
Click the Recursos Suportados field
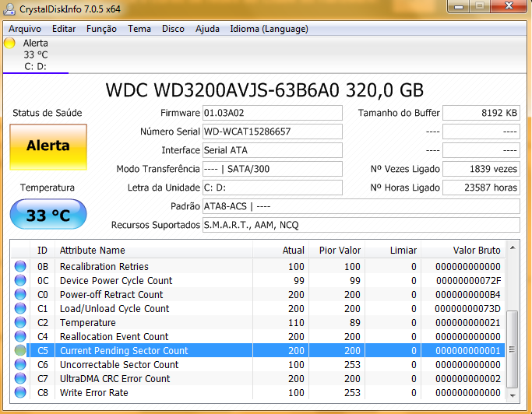361,225
